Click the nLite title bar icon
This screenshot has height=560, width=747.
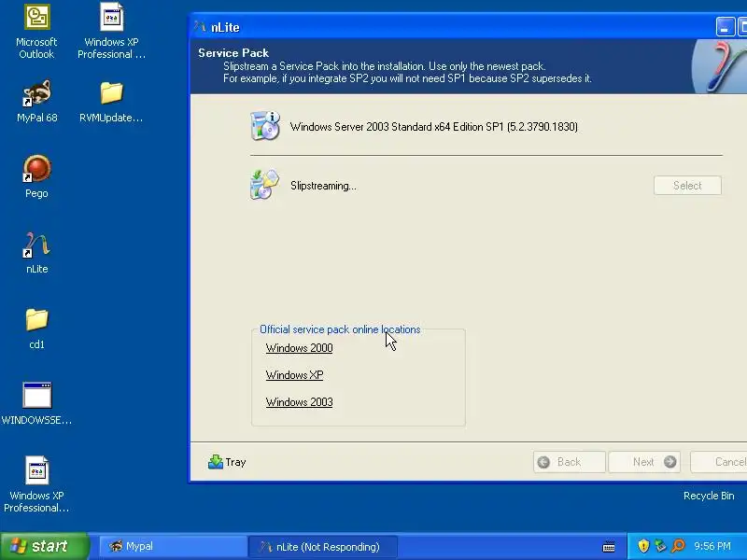pyautogui.click(x=200, y=27)
